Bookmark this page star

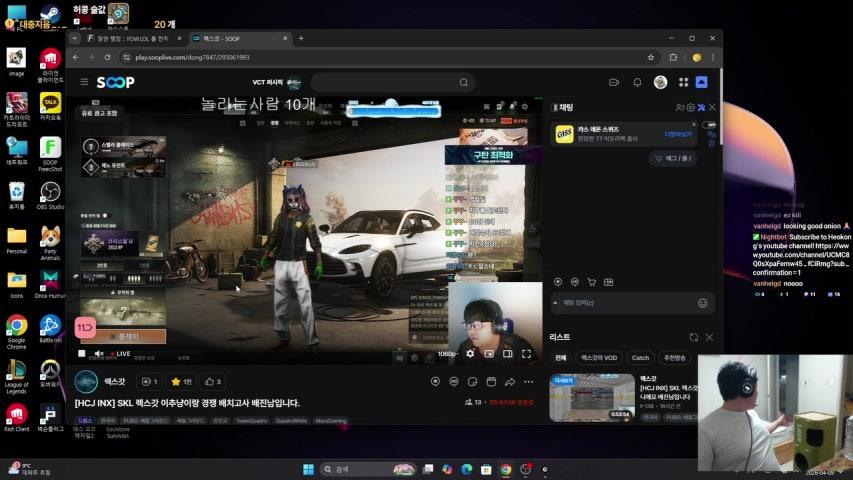651,57
